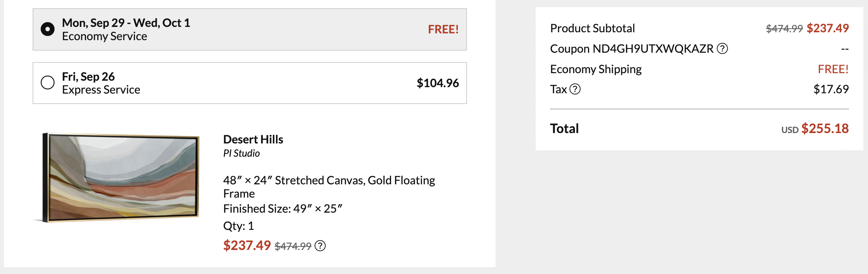Click the FREE! label in Economy Service option
Viewport: 868px width, 274px height.
443,29
